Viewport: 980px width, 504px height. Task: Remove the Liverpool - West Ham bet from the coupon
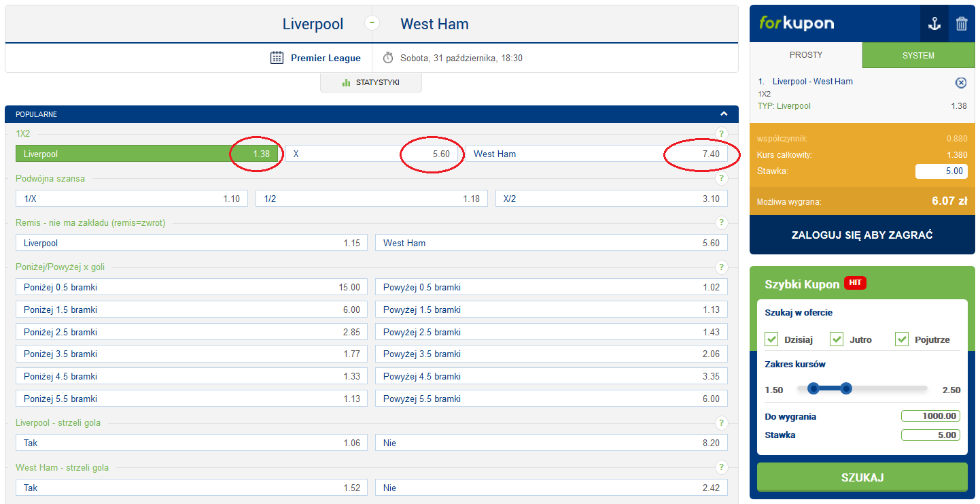click(x=961, y=82)
